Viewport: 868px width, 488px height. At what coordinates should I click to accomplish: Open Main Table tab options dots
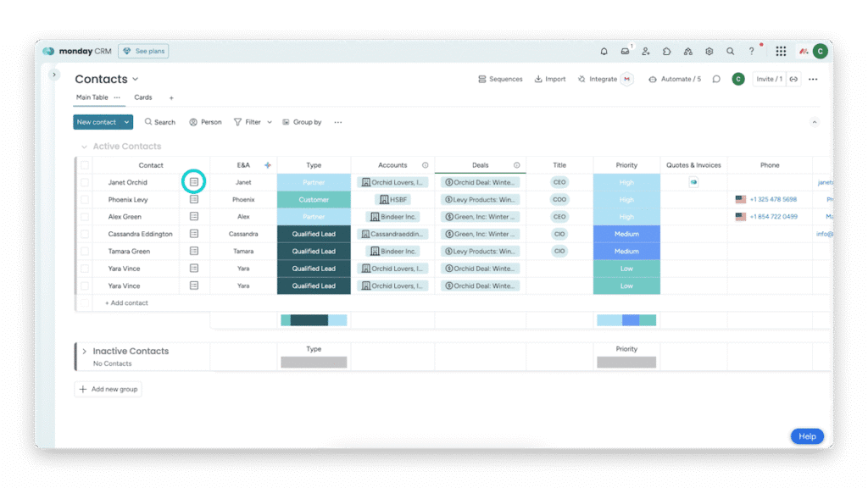tap(117, 97)
